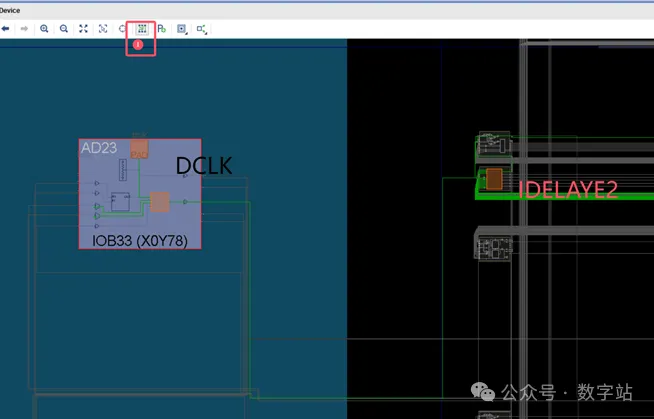Select the logic site below IDELAYE2

[493, 248]
